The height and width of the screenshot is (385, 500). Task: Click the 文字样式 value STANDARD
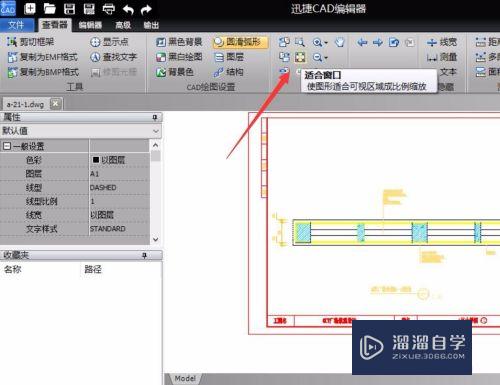119,229
